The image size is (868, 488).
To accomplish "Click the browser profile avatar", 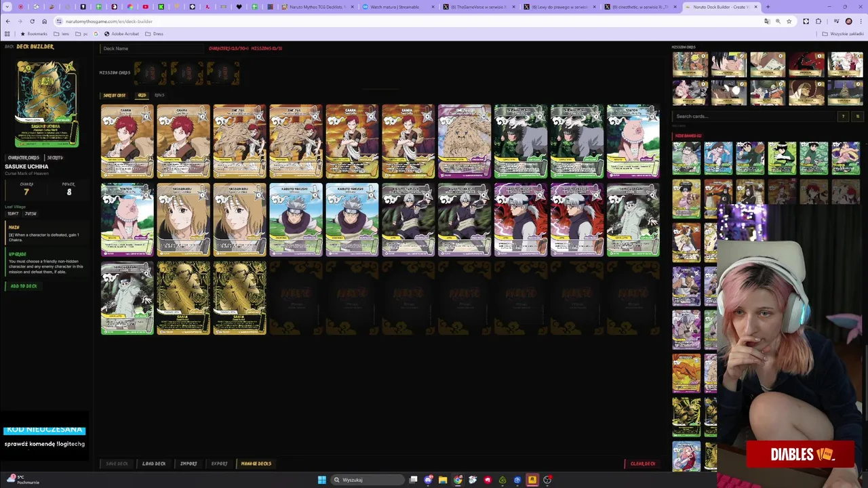I will [848, 21].
